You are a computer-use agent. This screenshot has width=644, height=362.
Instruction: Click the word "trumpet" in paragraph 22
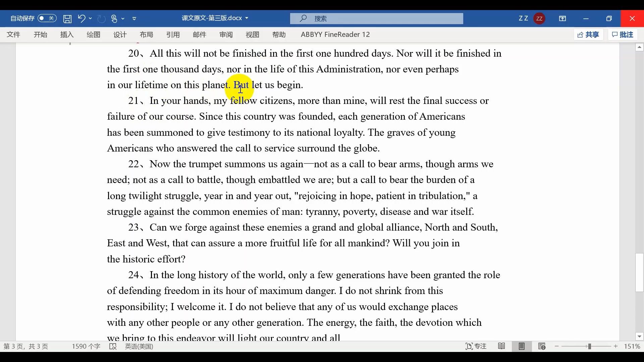tap(205, 164)
